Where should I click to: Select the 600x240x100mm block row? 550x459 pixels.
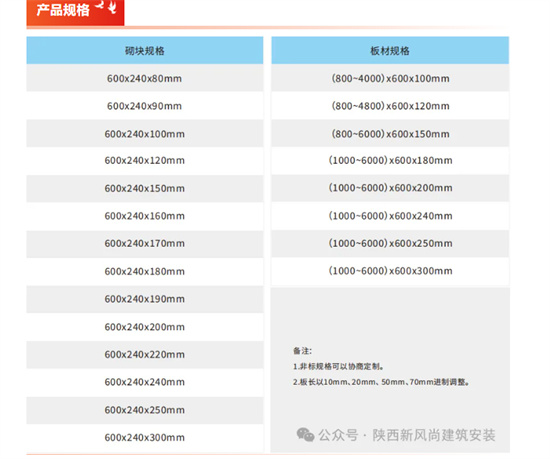[x=145, y=134]
